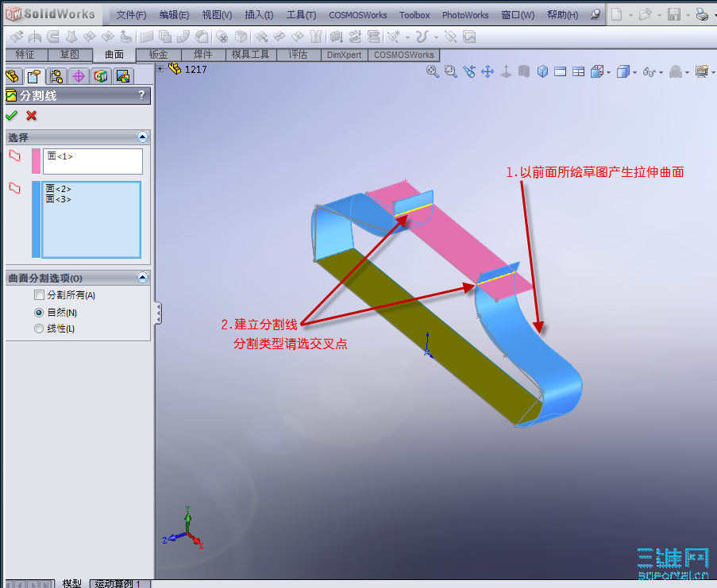Click the Planar Surface toolbar icon
Screen dimensions: 717x588
(146, 37)
